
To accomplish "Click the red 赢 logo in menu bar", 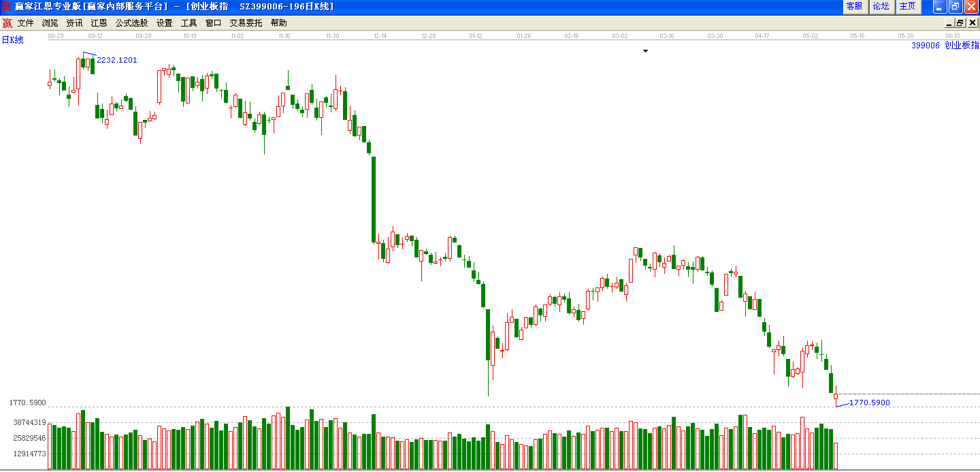I will pos(7,23).
